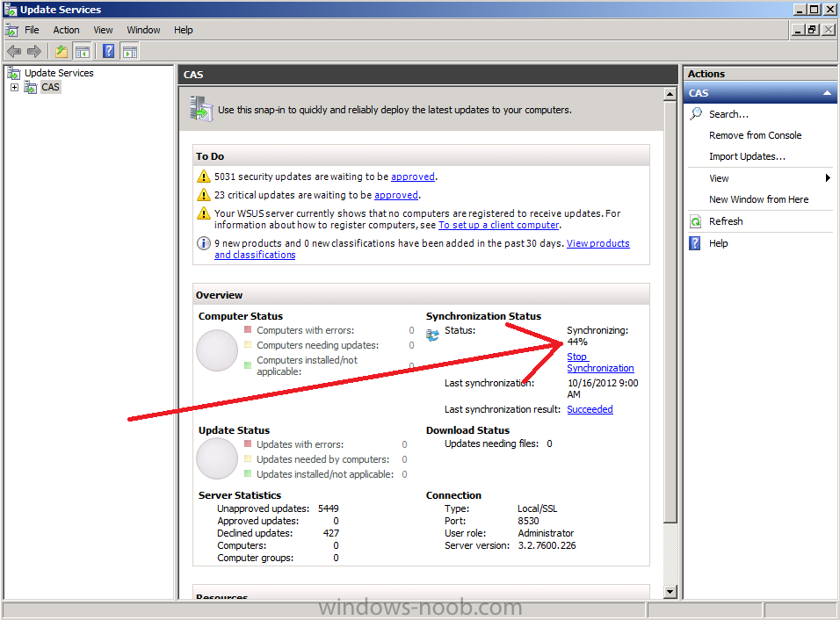Click Unapproved updates value 5449
Image resolution: width=840 pixels, height=620 pixels.
329,508
